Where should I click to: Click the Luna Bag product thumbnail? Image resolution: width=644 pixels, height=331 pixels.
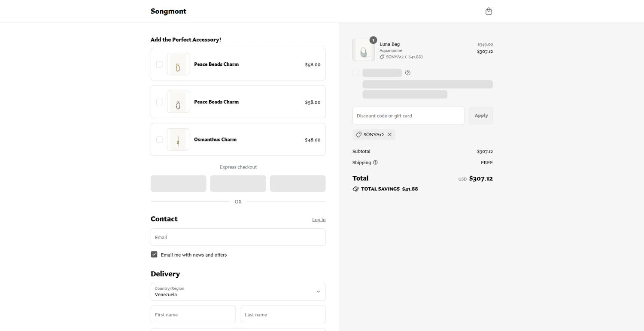(364, 50)
